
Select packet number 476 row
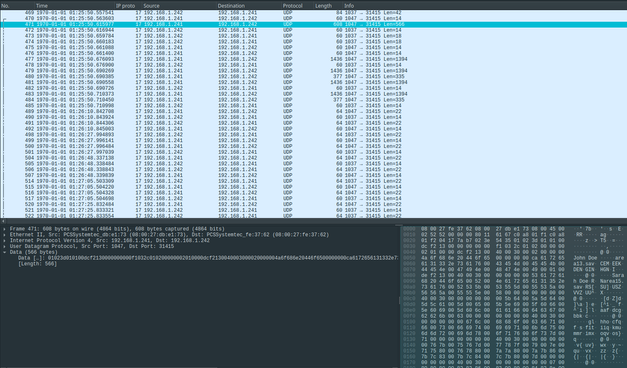314,53
